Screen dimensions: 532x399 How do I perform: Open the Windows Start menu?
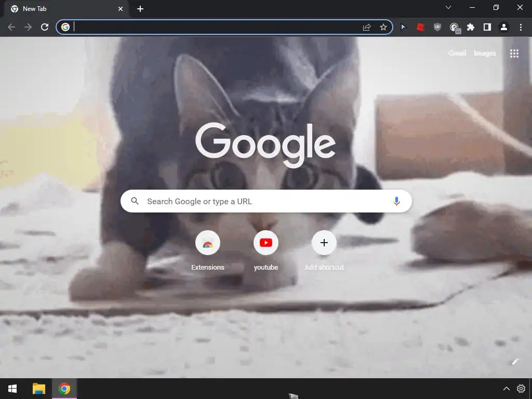(x=12, y=389)
